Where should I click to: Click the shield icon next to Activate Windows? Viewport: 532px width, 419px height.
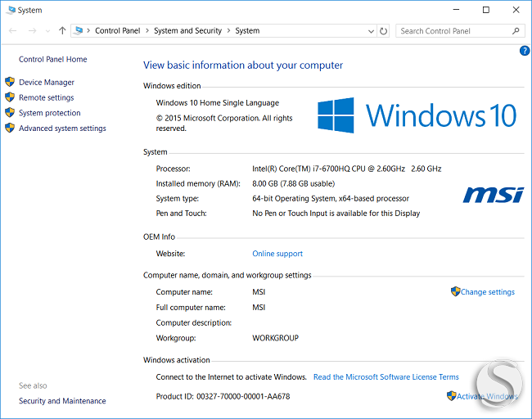click(451, 395)
